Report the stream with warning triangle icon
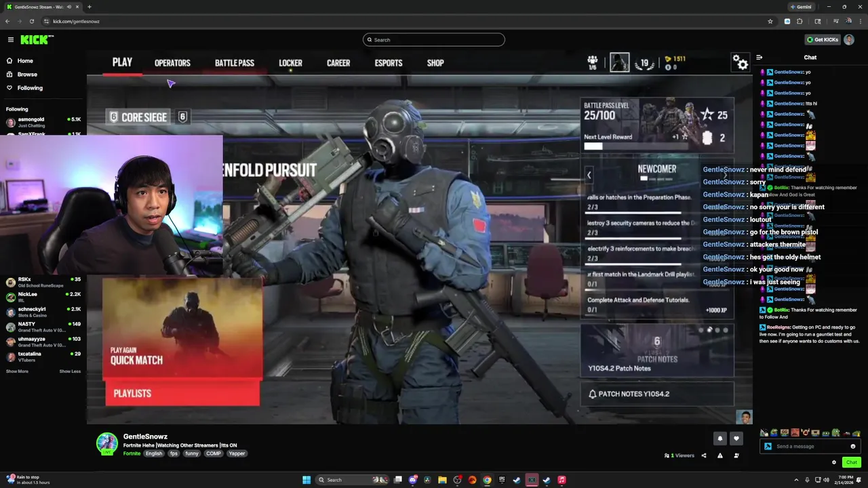The width and height of the screenshot is (868, 488). (720, 455)
